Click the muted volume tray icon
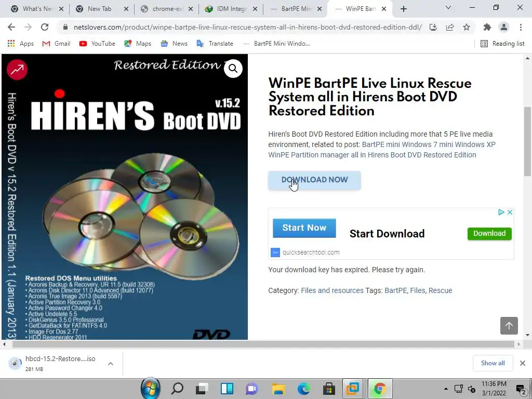The width and height of the screenshot is (532, 399). (x=472, y=389)
